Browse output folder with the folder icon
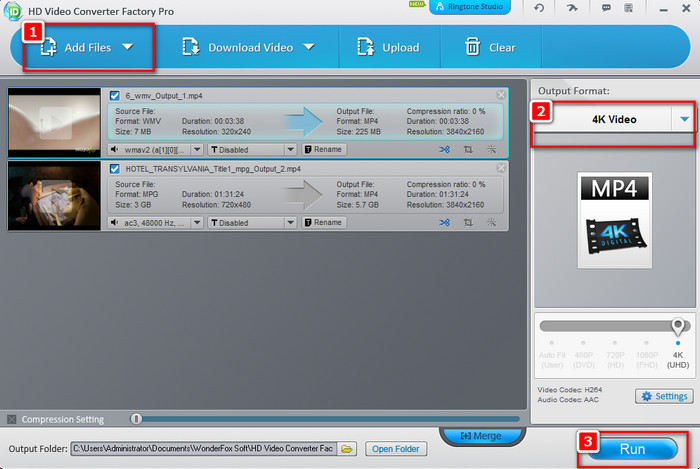This screenshot has width=700, height=469. click(x=347, y=448)
